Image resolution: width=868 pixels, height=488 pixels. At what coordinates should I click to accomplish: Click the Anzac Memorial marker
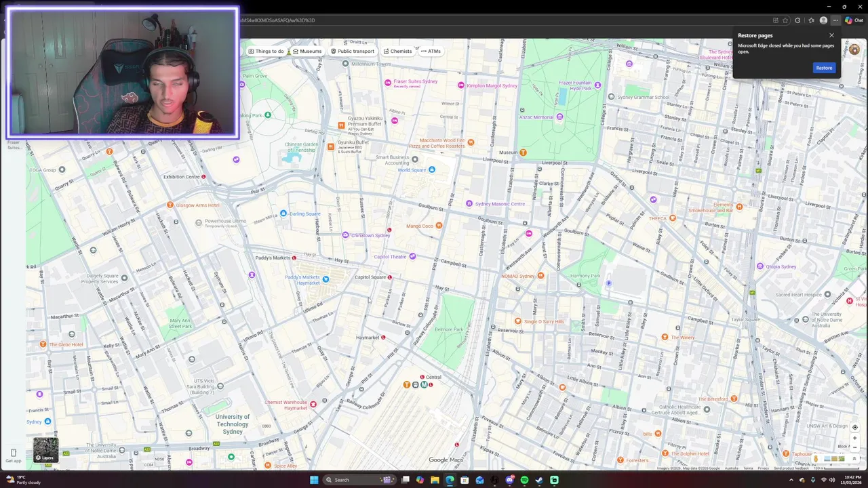(x=559, y=117)
